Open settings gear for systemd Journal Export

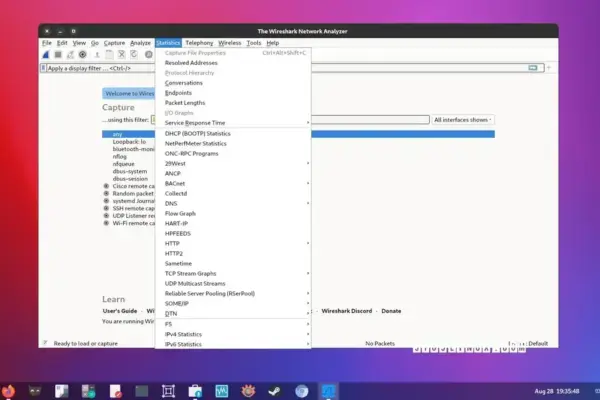tap(106, 201)
